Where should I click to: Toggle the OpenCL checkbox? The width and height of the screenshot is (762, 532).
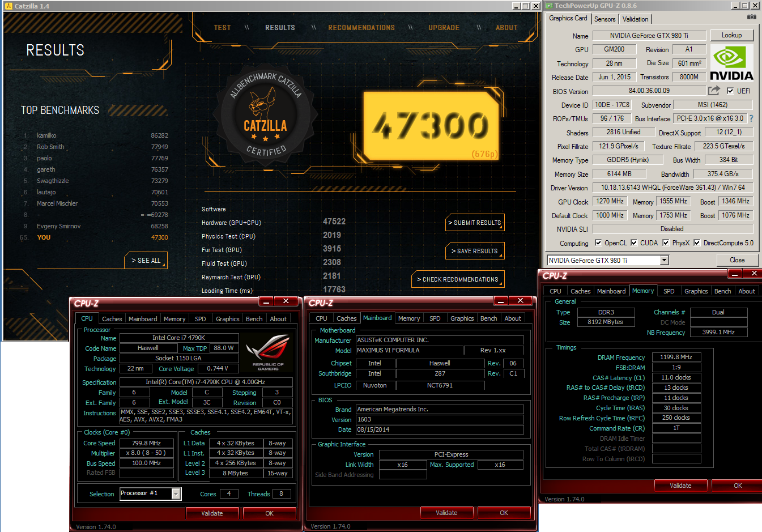click(x=598, y=242)
